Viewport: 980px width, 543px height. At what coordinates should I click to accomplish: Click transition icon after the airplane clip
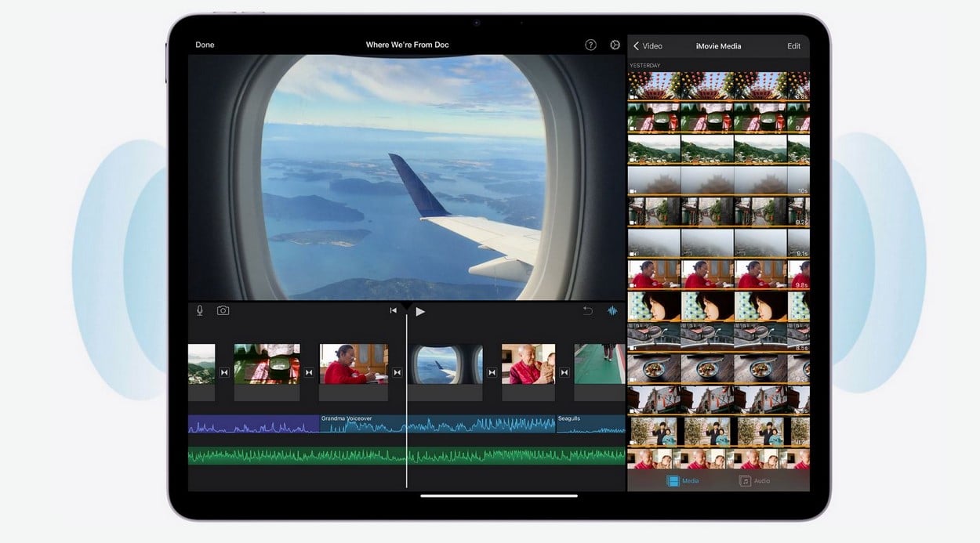click(492, 372)
